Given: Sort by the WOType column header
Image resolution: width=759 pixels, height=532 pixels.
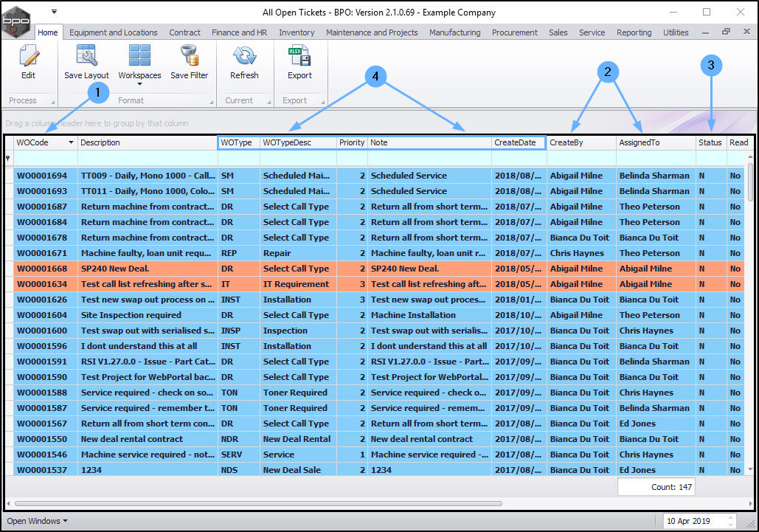Looking at the screenshot, I should [x=239, y=142].
